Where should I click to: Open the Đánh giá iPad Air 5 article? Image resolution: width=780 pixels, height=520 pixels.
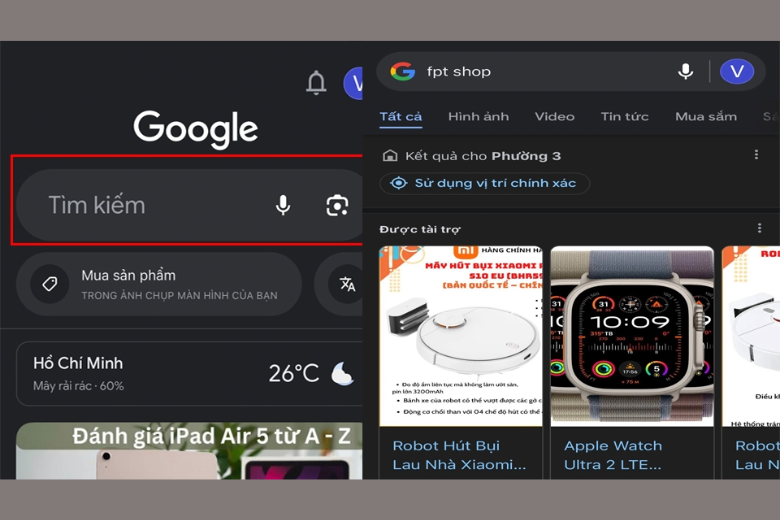[x=190, y=451]
